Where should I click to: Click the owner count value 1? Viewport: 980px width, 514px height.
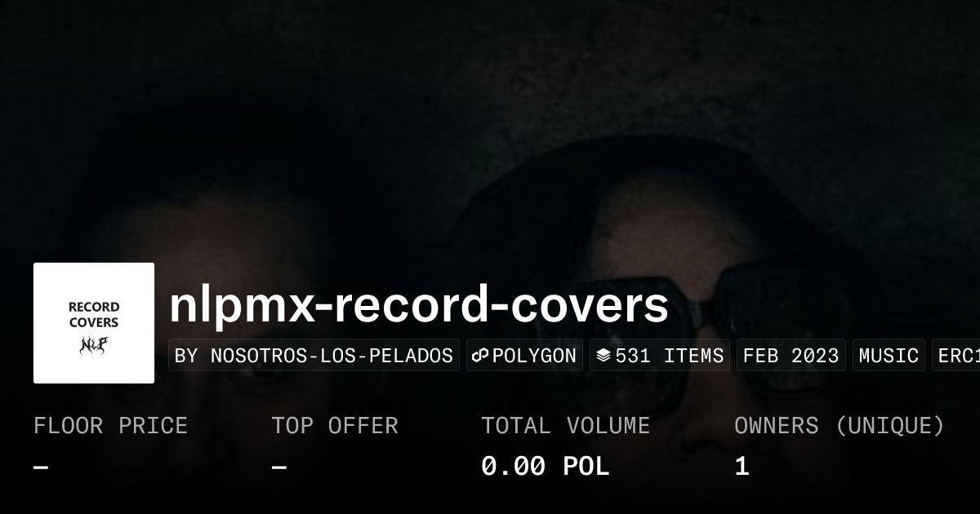click(742, 467)
